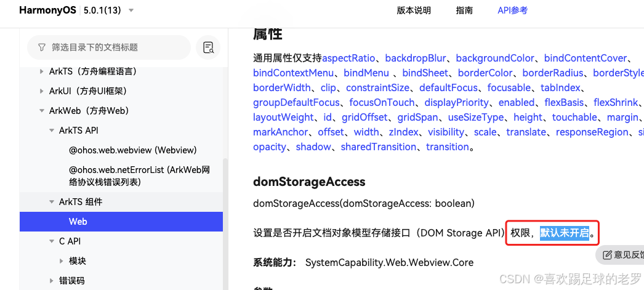This screenshot has height=290, width=644.
Task: Open the useSizeType link
Action: click(475, 117)
